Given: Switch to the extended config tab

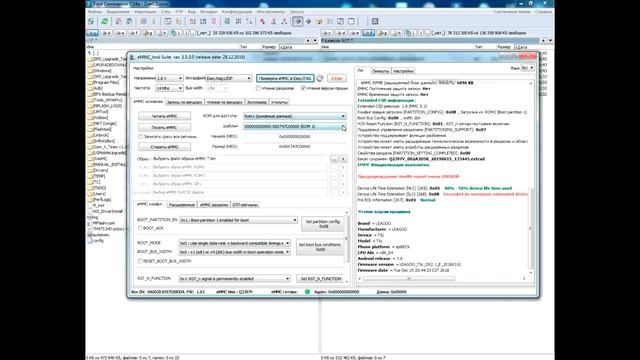Looking at the screenshot, I should coord(182,205).
